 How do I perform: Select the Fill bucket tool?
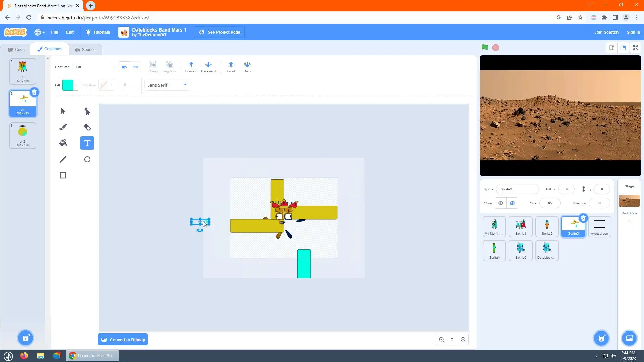pyautogui.click(x=63, y=143)
